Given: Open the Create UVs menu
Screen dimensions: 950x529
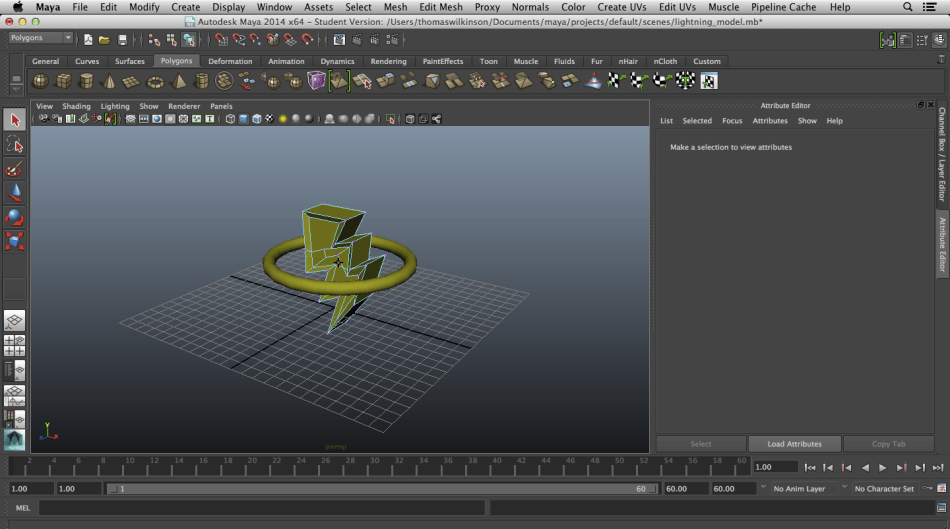Looking at the screenshot, I should (x=622, y=7).
